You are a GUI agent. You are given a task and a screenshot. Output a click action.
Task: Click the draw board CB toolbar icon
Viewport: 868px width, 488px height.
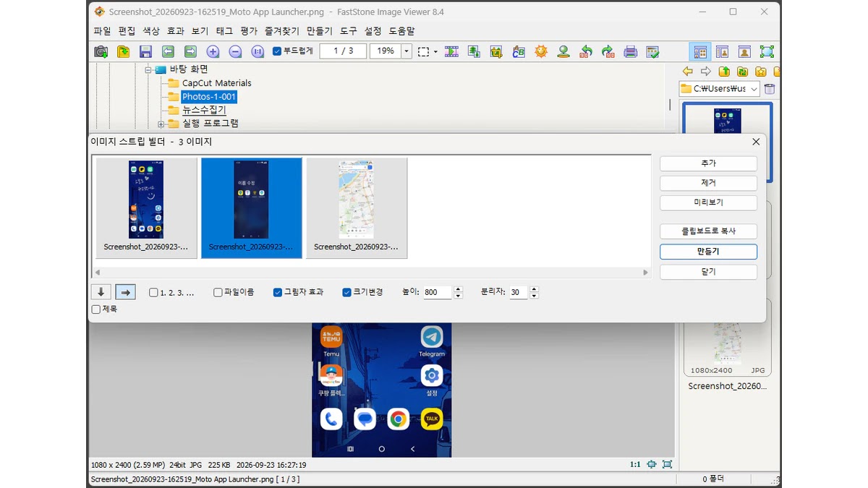click(x=519, y=51)
